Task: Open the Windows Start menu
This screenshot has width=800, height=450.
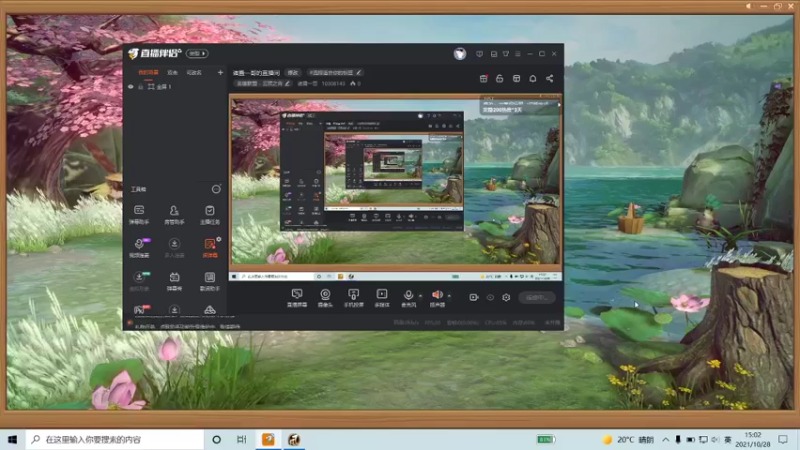Action: [x=13, y=439]
